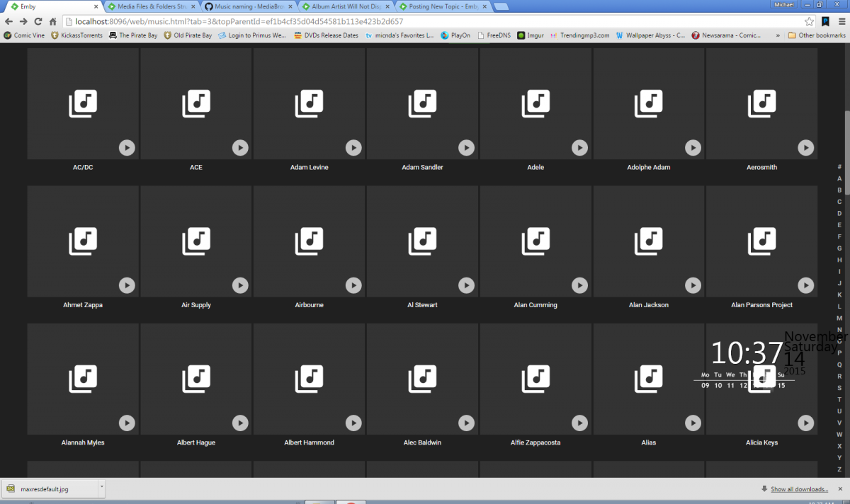The height and width of the screenshot is (504, 850).
Task: Switch to Album Artist Will Not Display tab
Action: [345, 6]
